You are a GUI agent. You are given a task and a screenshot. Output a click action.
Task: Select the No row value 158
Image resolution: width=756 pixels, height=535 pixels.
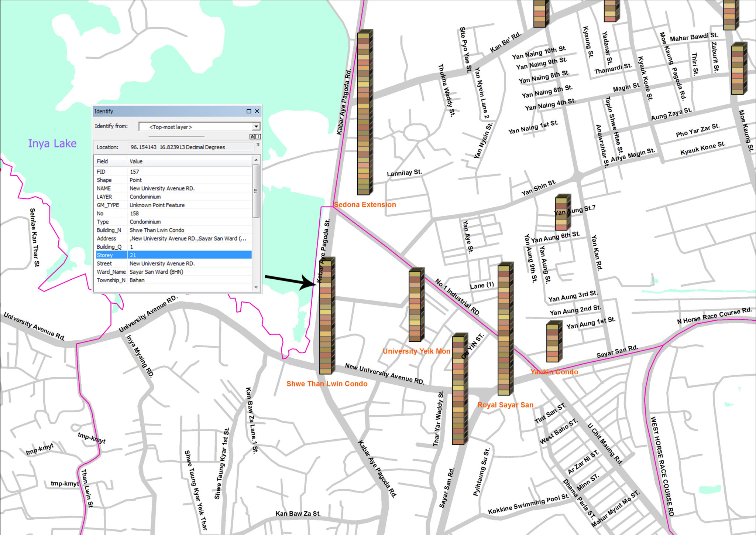click(134, 214)
